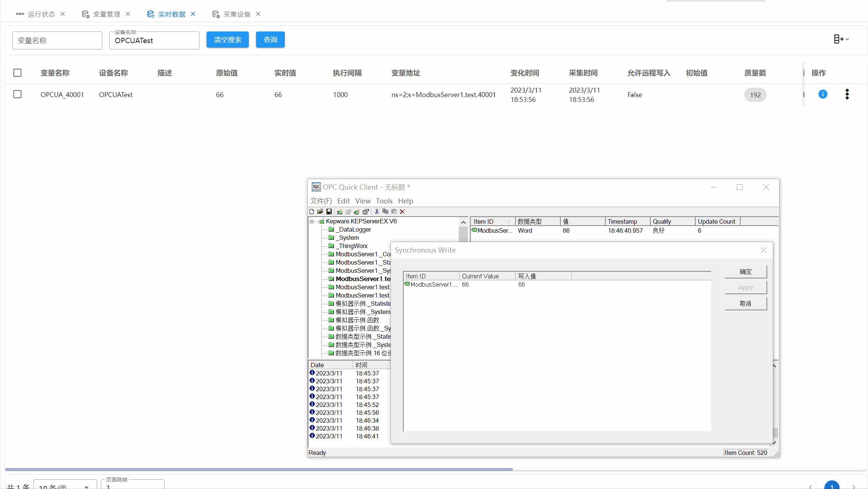Click the red Delete X toolbar icon
Image resolution: width=868 pixels, height=489 pixels.
pos(403,212)
